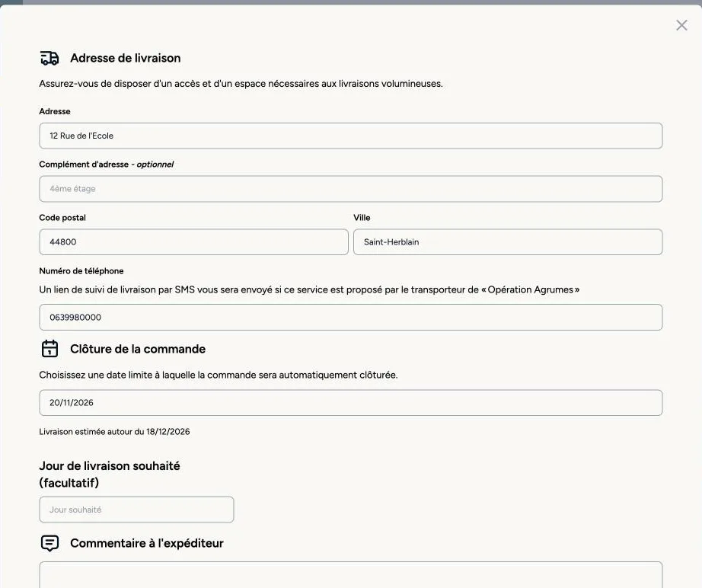Focus the Commentaire à l'expéditeur text box
Screen dimensions: 702x588
[x=350, y=575]
